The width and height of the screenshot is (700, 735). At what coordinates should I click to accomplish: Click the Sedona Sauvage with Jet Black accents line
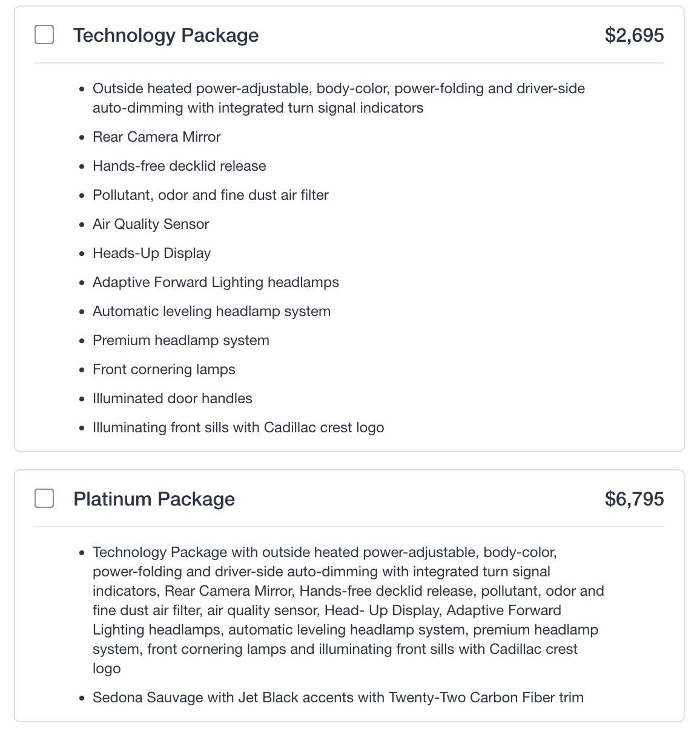click(338, 697)
